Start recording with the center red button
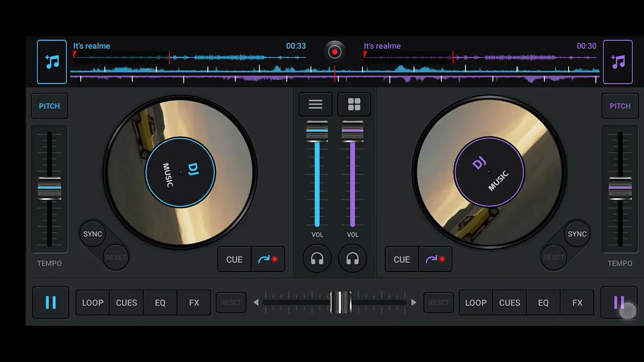The height and width of the screenshot is (362, 644). click(x=335, y=52)
